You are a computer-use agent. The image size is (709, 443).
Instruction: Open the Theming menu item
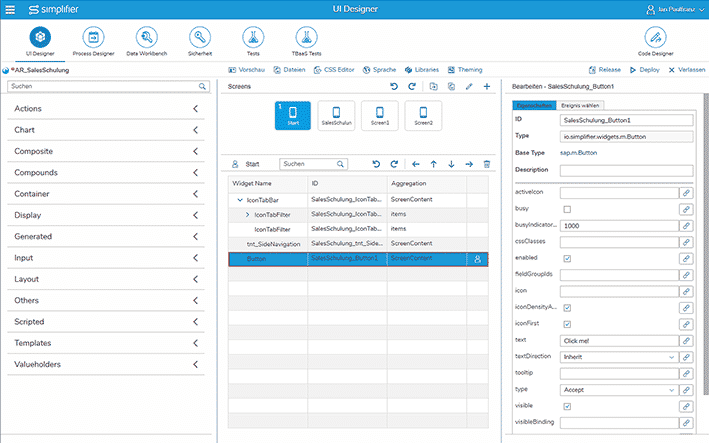[x=465, y=70]
